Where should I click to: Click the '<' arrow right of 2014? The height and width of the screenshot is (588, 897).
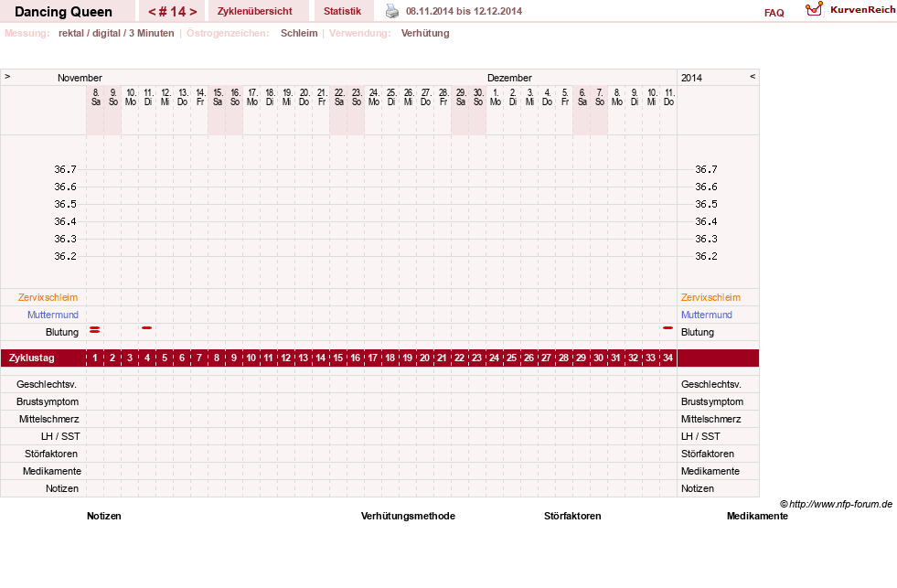click(753, 76)
